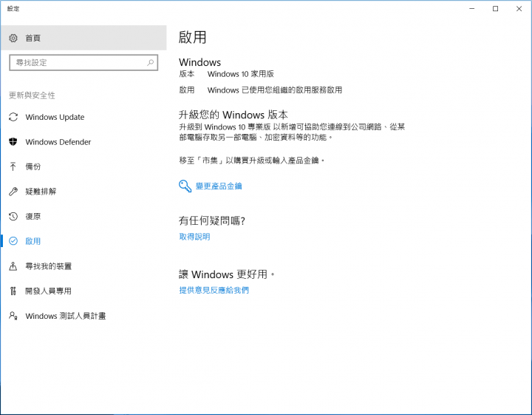Focus the 尋找設定 search box

point(83,63)
